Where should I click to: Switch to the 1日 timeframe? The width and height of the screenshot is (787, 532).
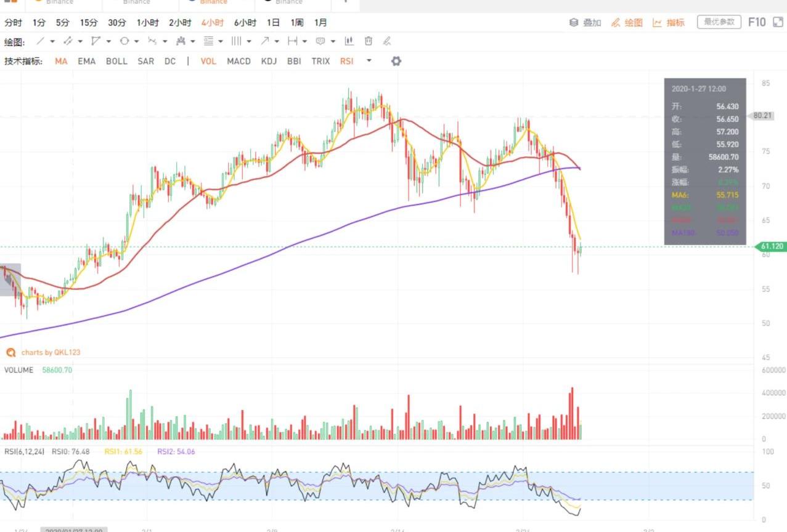[x=273, y=22]
